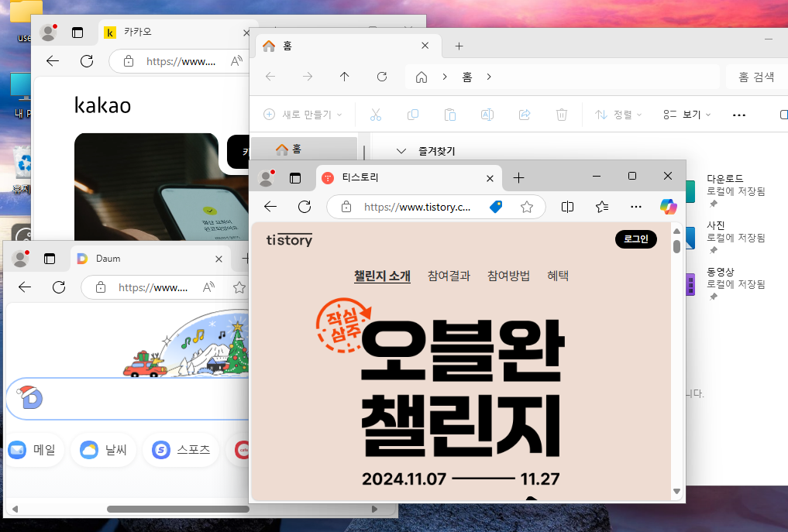Open Daum 스포츠 shortcut
The height and width of the screenshot is (532, 788).
point(181,450)
